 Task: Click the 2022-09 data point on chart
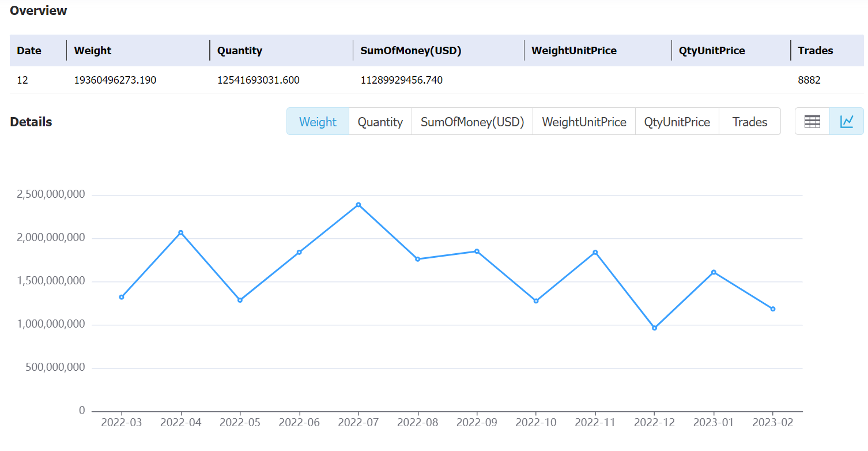[x=477, y=251]
